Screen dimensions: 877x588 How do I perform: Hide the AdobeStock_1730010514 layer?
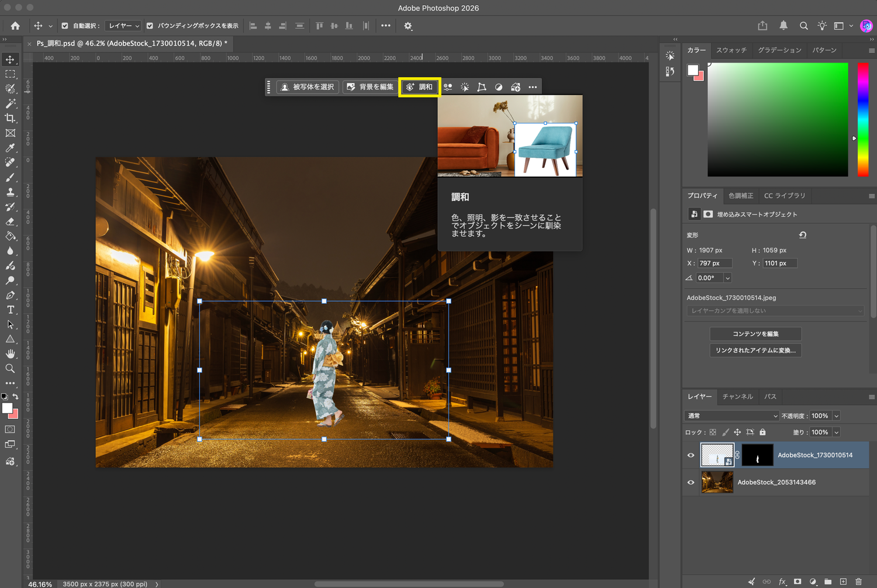[691, 455]
